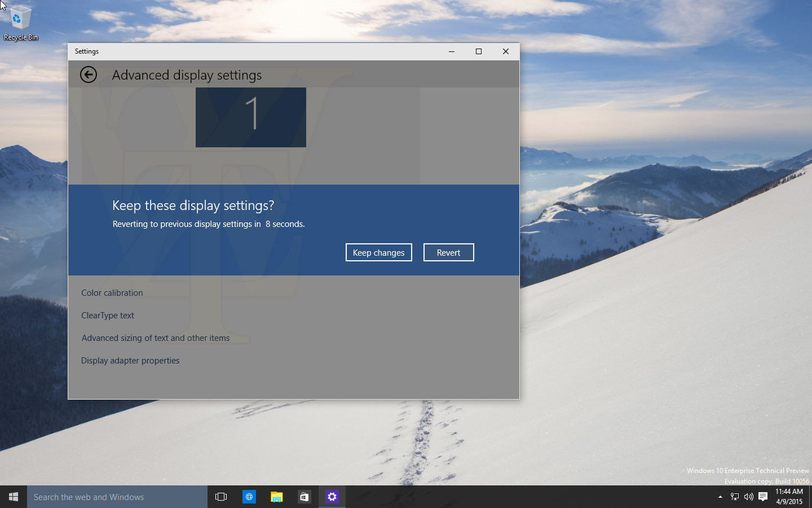Screen dimensions: 812x508
Task: Open Task View on the taskbar
Action: click(x=220, y=497)
